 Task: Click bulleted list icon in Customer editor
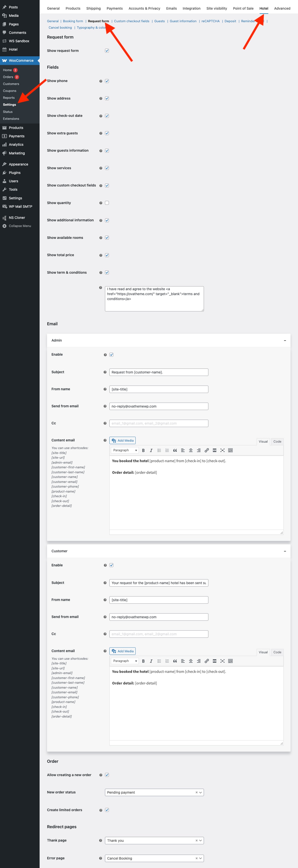159,661
